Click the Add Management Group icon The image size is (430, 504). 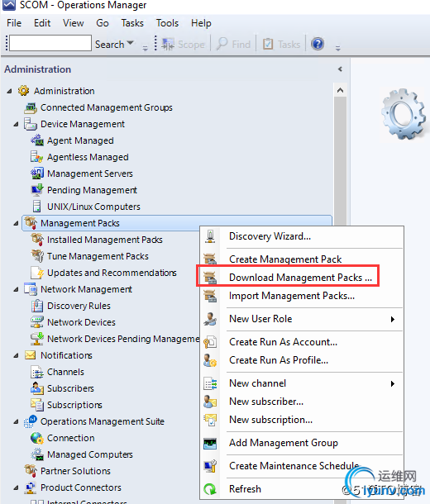[210, 443]
